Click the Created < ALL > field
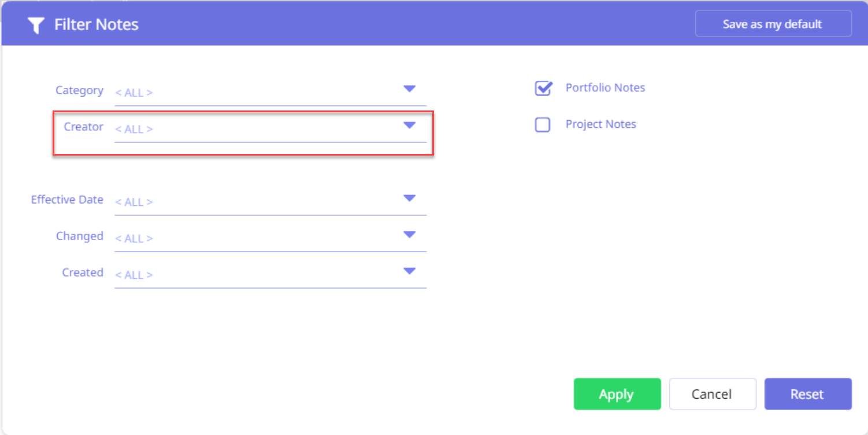This screenshot has height=435, width=868. (254, 275)
